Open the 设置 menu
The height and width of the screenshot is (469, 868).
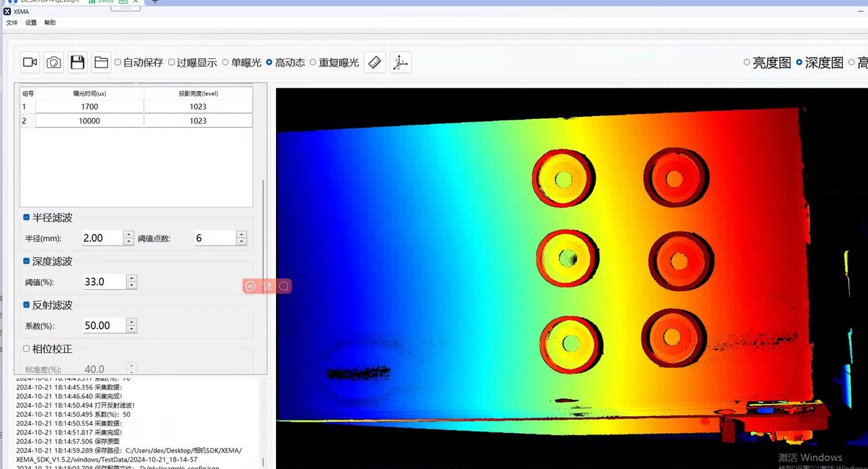pos(31,22)
